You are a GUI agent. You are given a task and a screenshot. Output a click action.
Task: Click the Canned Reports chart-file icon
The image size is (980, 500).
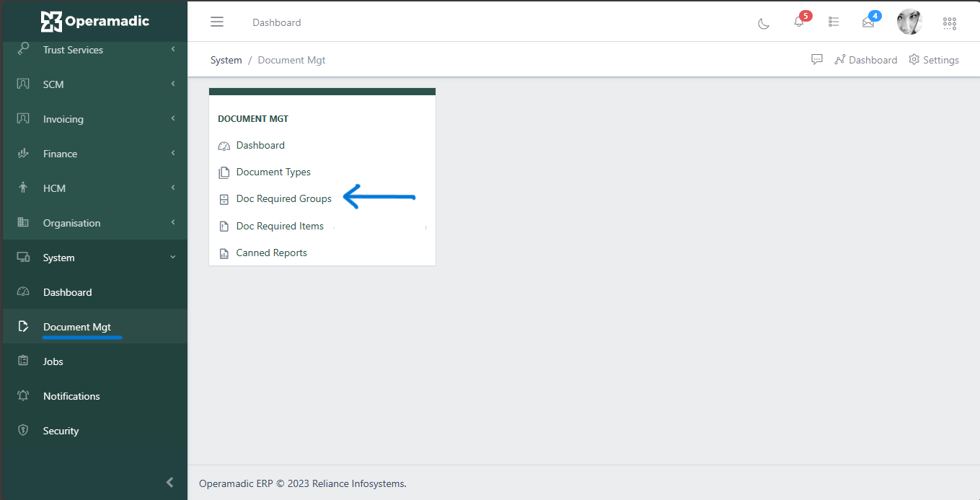(224, 253)
